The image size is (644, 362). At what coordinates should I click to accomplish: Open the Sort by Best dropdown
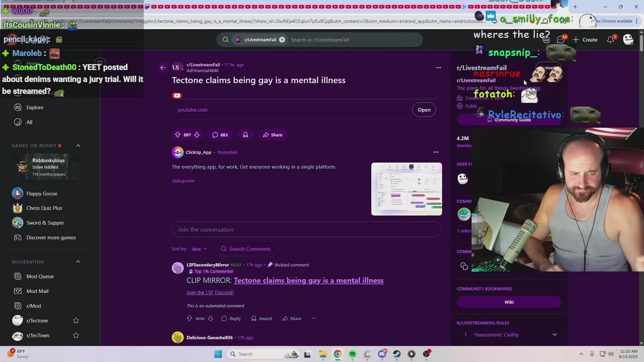click(x=199, y=249)
